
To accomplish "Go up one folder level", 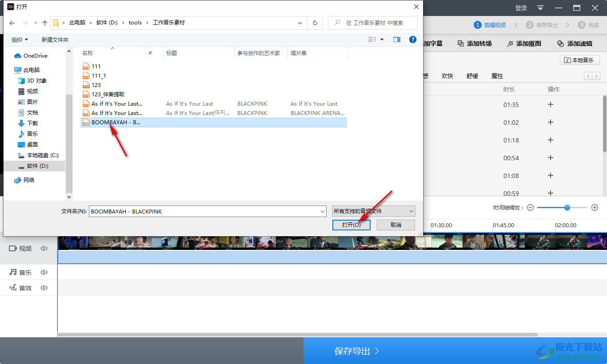I will click(45, 23).
